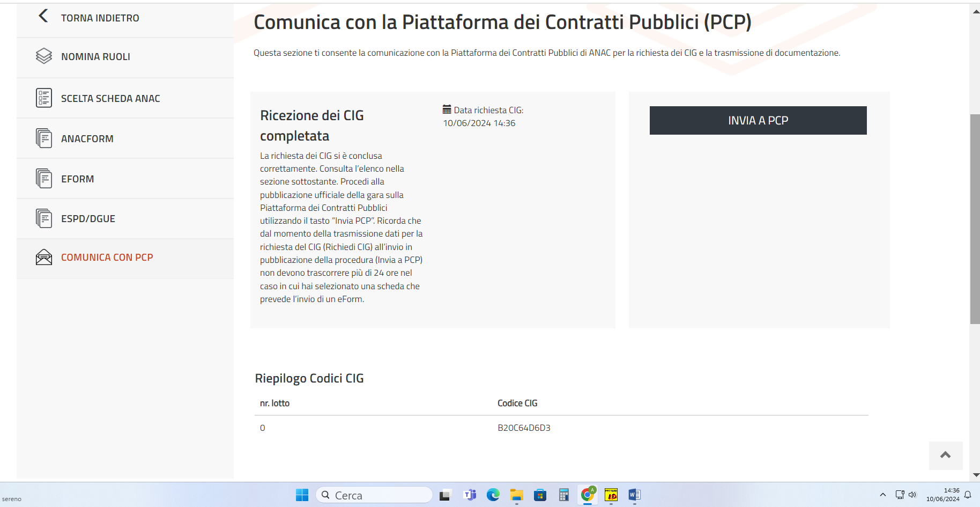Click the ESPD/DGUE document icon
The image size is (980, 507).
pyautogui.click(x=44, y=219)
